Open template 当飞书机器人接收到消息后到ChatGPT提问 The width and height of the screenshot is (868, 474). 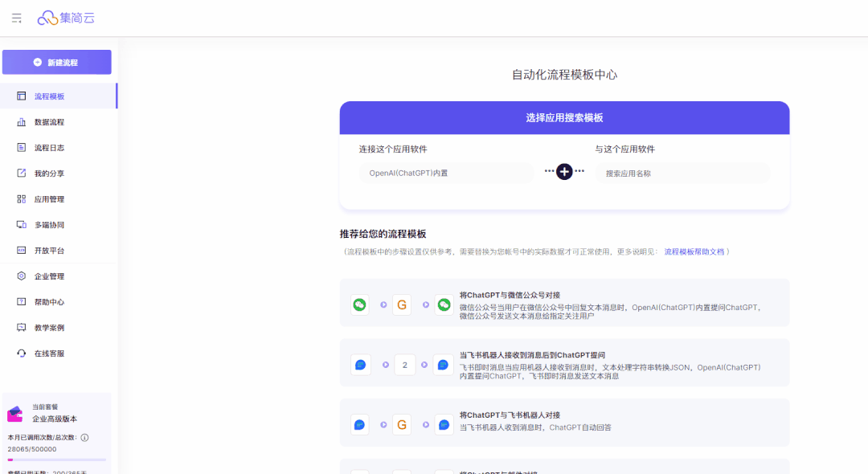pos(565,363)
